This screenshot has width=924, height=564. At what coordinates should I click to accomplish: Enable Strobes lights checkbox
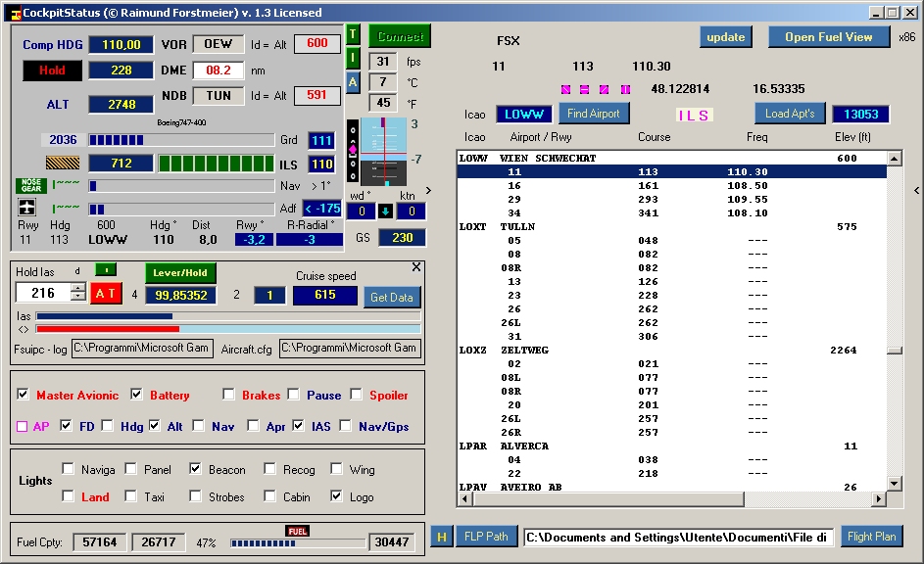195,495
